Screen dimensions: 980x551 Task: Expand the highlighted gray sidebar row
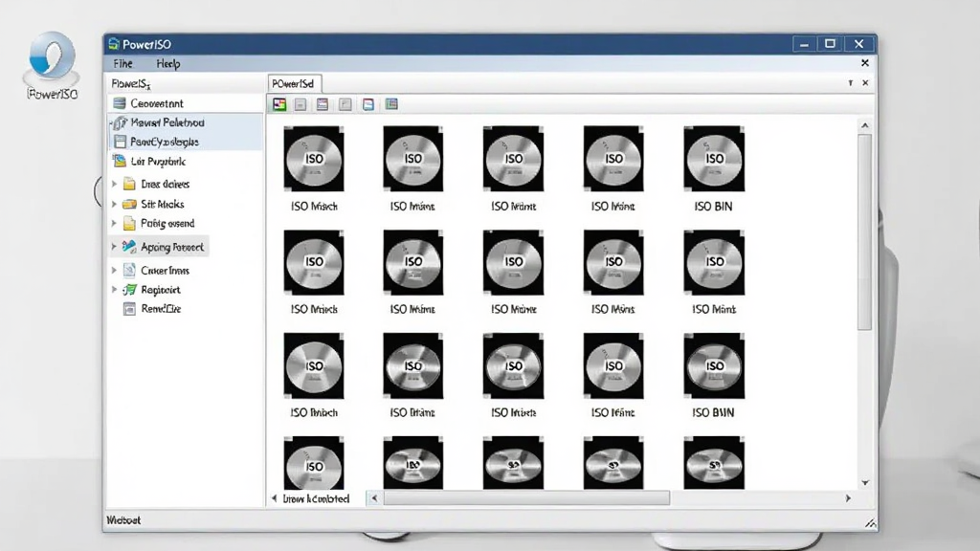[x=115, y=247]
